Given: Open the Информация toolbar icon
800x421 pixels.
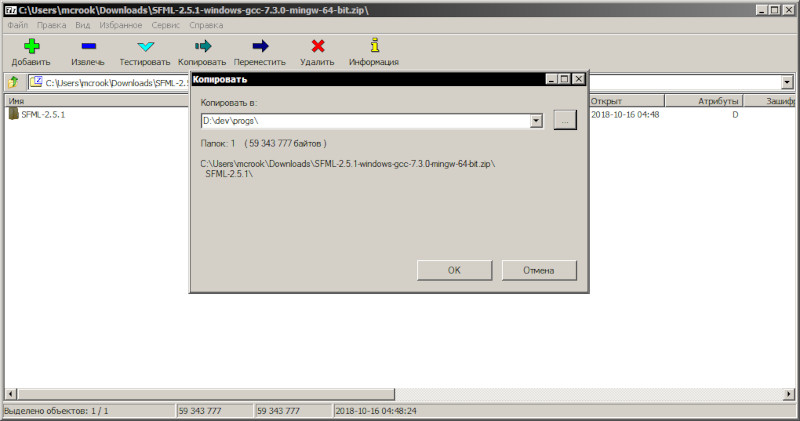Looking at the screenshot, I should pos(375,45).
